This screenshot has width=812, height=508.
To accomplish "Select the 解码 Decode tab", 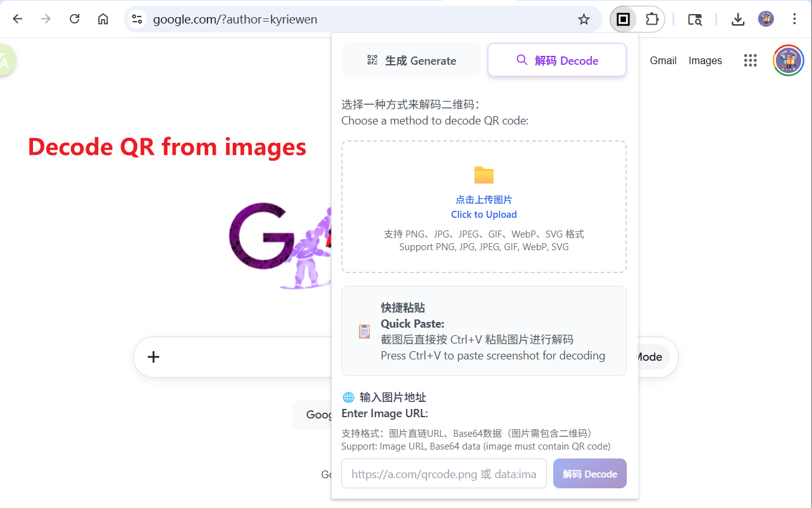I will (556, 60).
